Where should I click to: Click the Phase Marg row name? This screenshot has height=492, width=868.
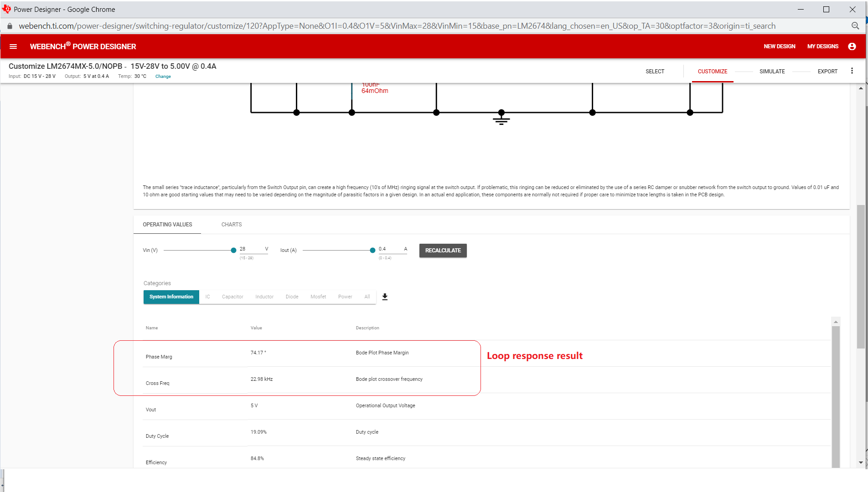(x=159, y=357)
